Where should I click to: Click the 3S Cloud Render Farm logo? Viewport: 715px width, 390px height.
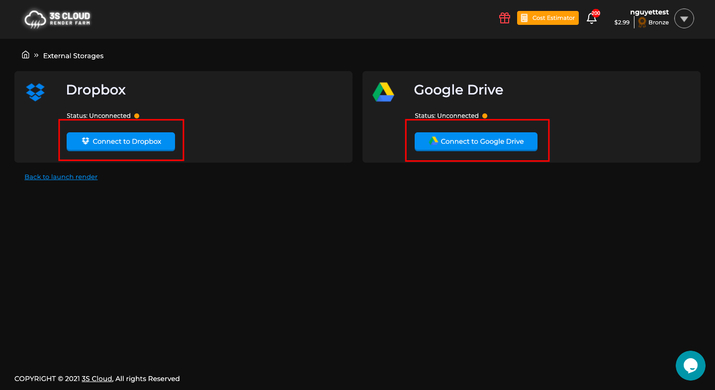click(x=57, y=19)
